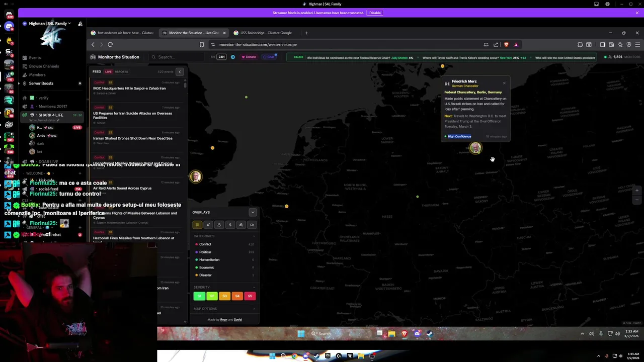This screenshot has height=362, width=644.
Task: Toggle the browser sidebar panel icon
Action: (603, 45)
